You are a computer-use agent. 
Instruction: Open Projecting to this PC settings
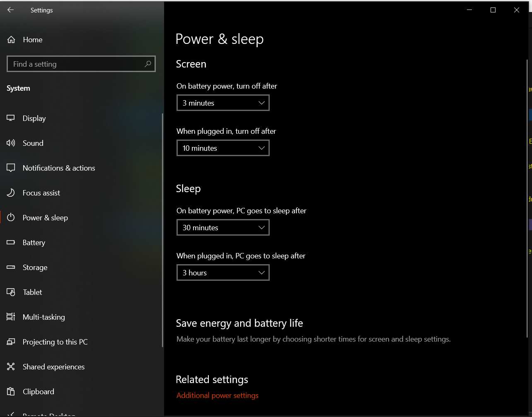tap(10, 342)
